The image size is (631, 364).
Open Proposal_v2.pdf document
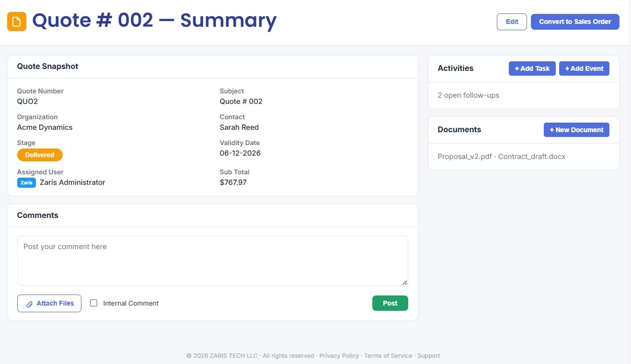pyautogui.click(x=465, y=157)
